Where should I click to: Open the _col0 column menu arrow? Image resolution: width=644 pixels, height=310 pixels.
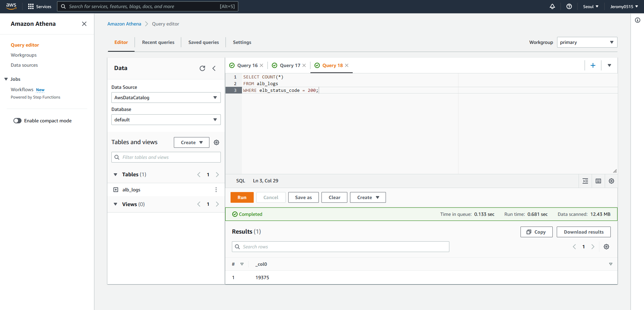point(611,264)
